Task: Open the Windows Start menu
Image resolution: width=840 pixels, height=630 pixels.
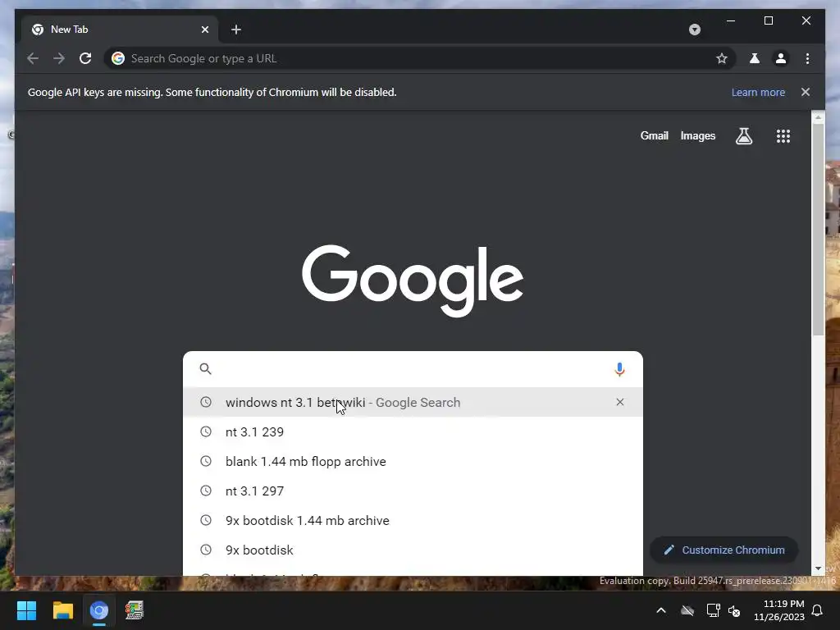Action: 26,610
